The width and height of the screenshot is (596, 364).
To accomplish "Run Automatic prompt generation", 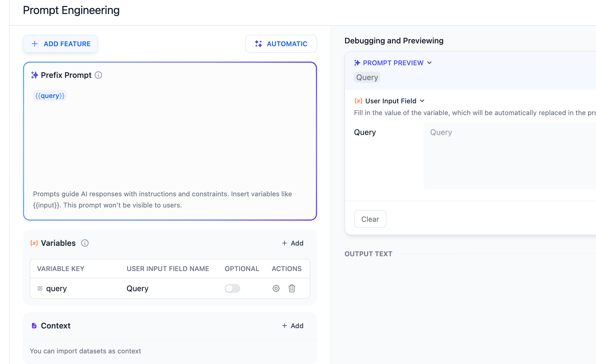I will [x=281, y=44].
